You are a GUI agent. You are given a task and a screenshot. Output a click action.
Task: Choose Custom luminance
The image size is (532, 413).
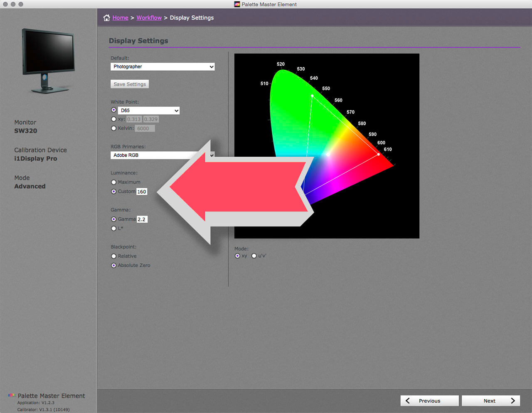pyautogui.click(x=113, y=191)
